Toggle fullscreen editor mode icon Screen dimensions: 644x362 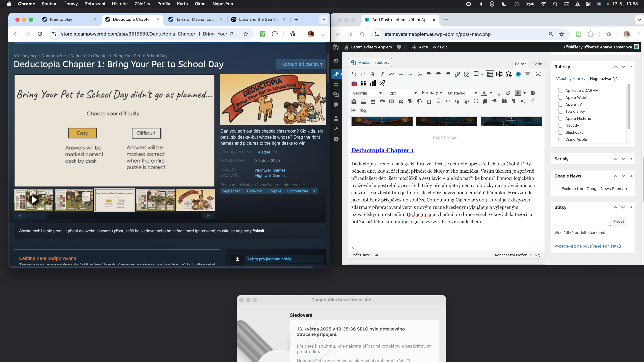pos(538,74)
